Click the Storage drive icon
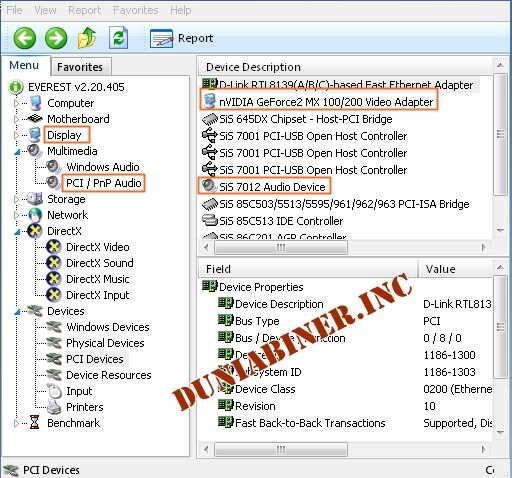The height and width of the screenshot is (478, 512). click(x=35, y=199)
